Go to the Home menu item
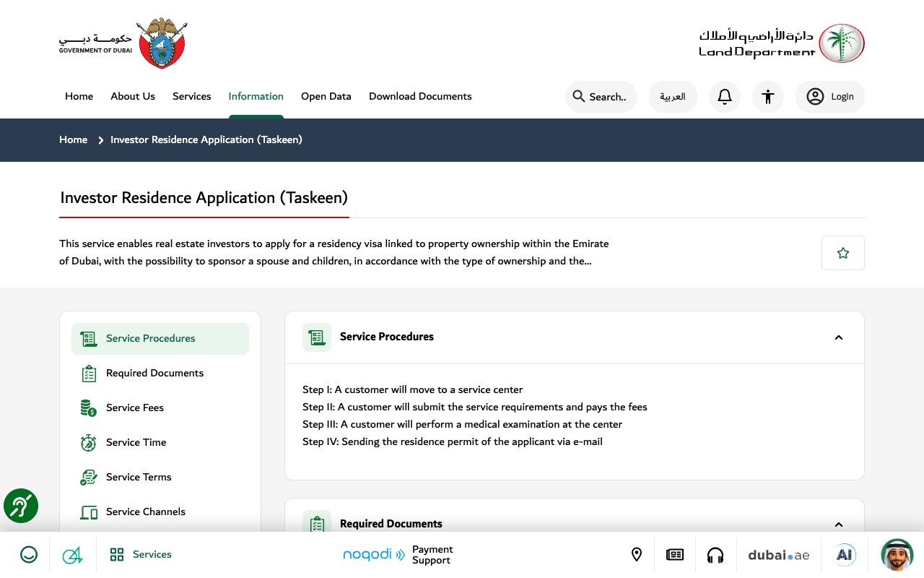This screenshot has width=924, height=578. pyautogui.click(x=79, y=97)
